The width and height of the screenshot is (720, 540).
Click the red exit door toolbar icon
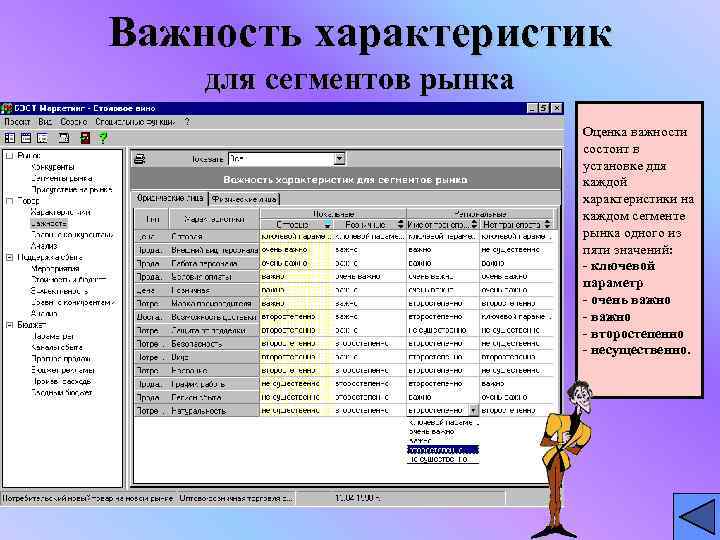pyautogui.click(x=85, y=138)
